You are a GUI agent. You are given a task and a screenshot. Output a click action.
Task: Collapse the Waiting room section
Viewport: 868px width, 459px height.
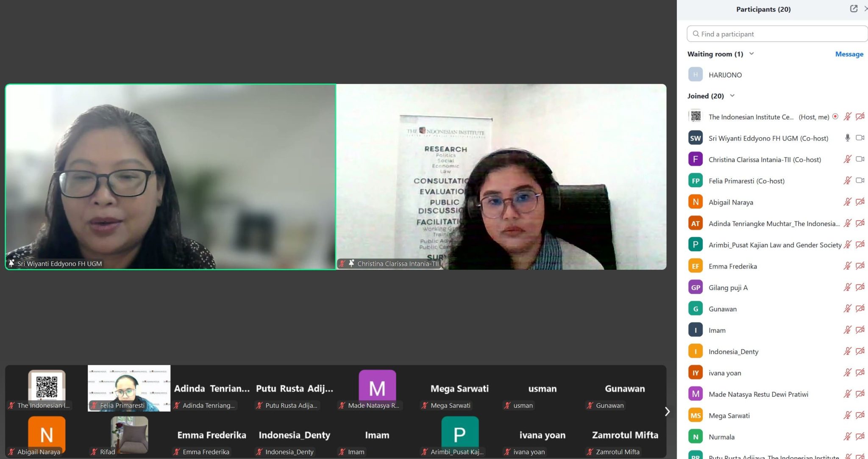(751, 54)
